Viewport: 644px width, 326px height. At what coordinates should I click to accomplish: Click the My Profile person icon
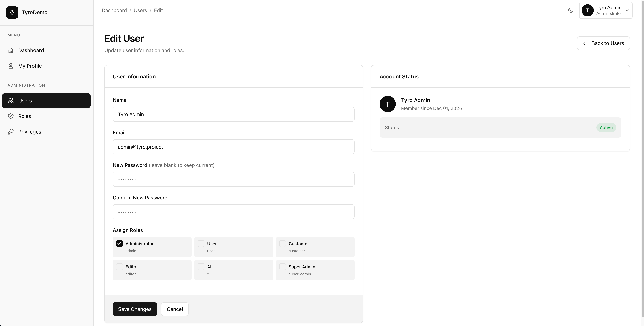[11, 66]
